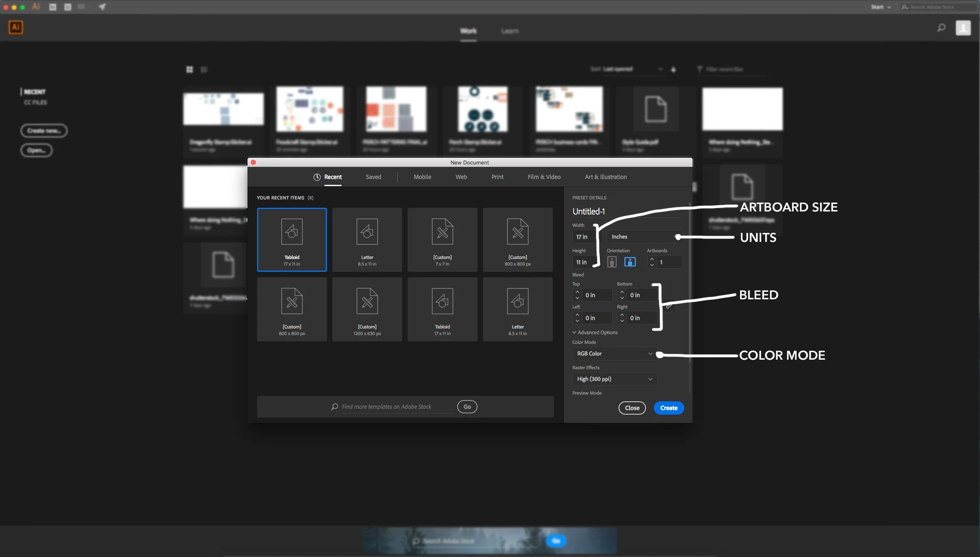Click the Artboards count field showing 1
This screenshot has height=557, width=980.
click(670, 262)
